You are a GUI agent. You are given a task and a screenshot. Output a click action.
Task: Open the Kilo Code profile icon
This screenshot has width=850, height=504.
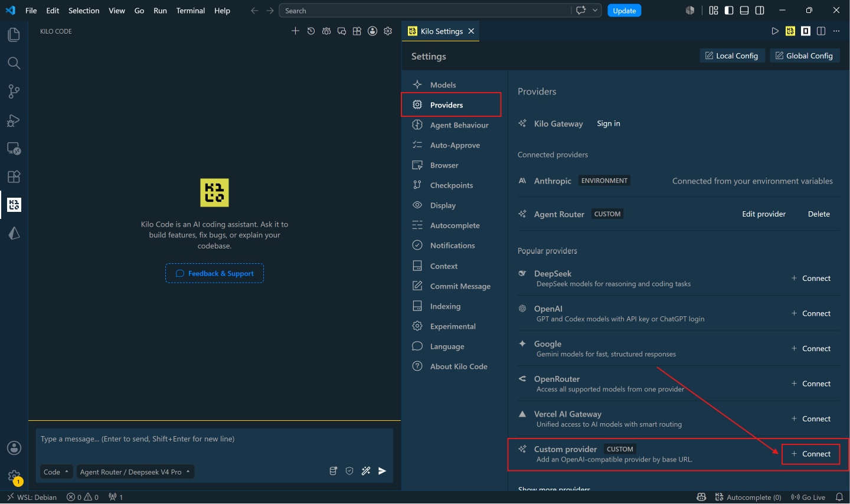[372, 31]
